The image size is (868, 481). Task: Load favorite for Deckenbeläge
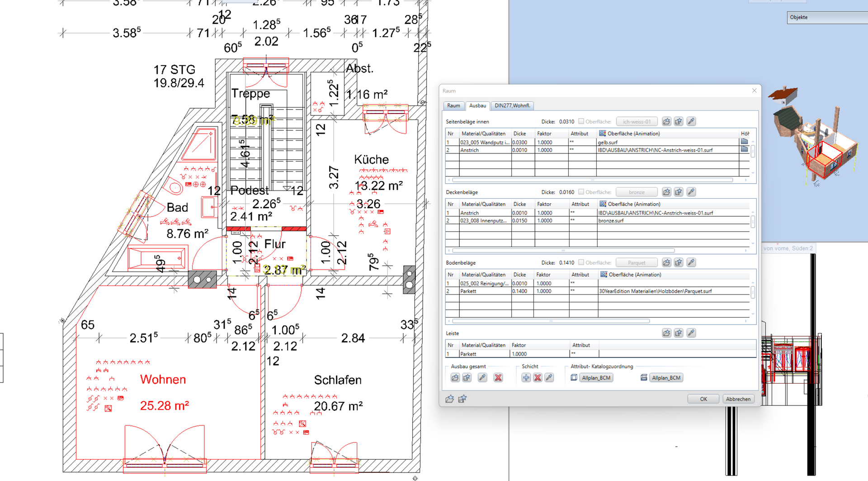[666, 192]
